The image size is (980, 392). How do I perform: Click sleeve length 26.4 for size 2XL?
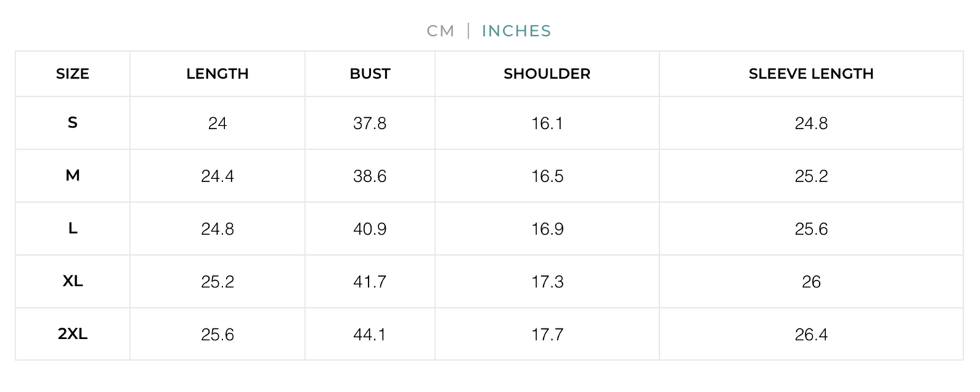tap(810, 334)
